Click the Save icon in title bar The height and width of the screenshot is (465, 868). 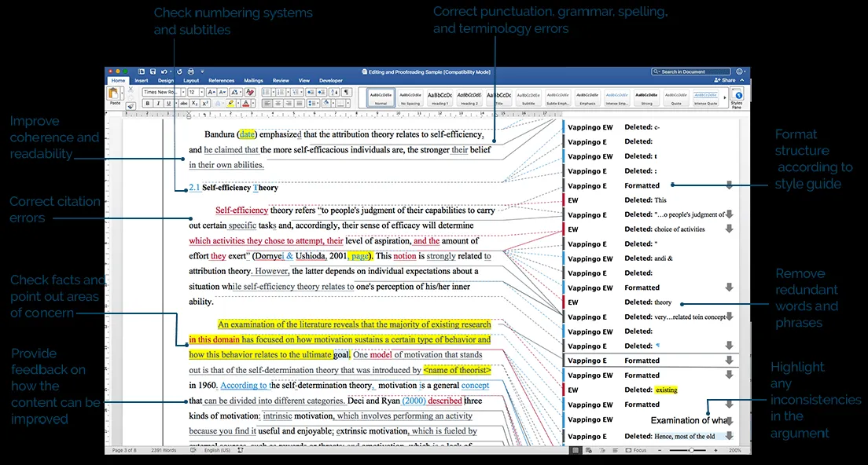pos(153,72)
